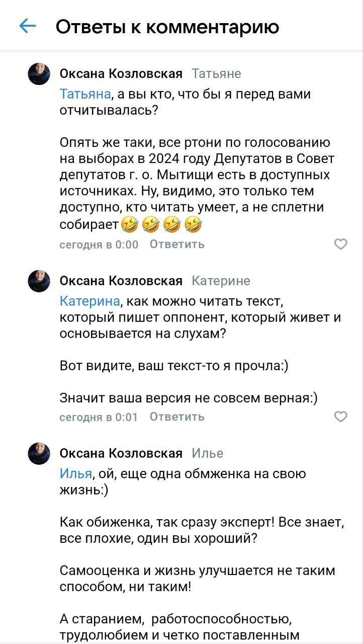Tap the сегодня в 0:00 timestamp
Viewport: 363px width, 644px height.
pyautogui.click(x=99, y=245)
